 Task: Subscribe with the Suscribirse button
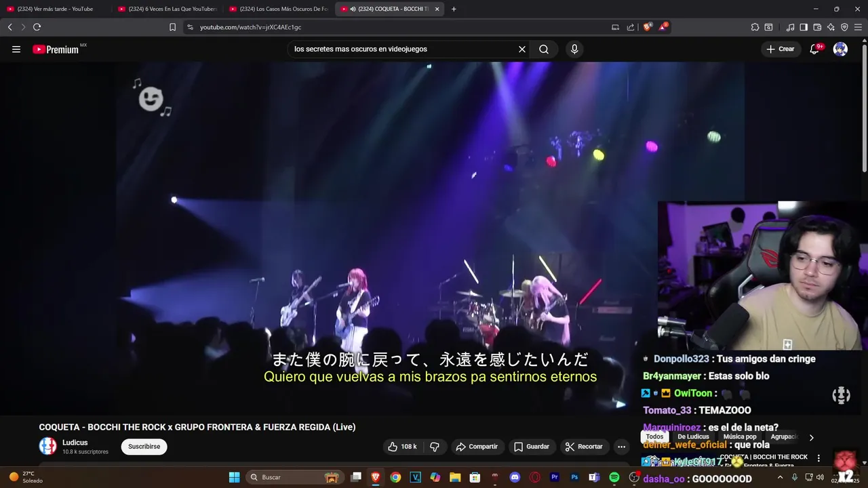pyautogui.click(x=144, y=447)
